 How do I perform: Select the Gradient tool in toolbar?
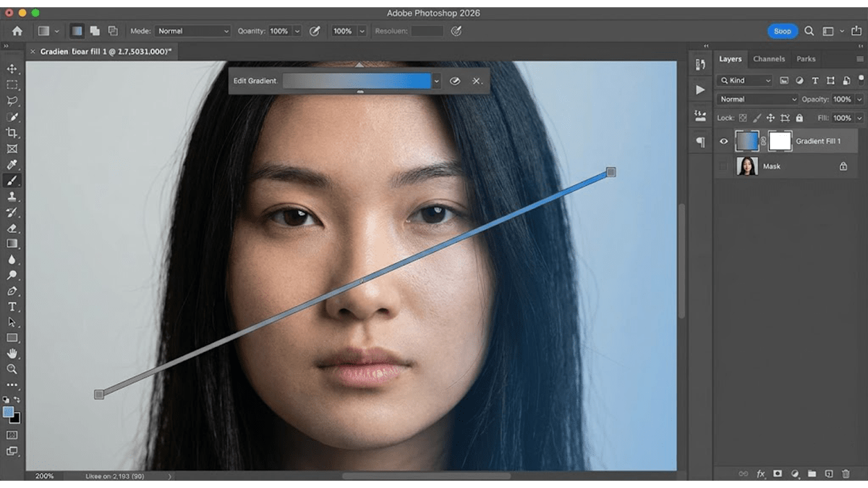pos(12,244)
